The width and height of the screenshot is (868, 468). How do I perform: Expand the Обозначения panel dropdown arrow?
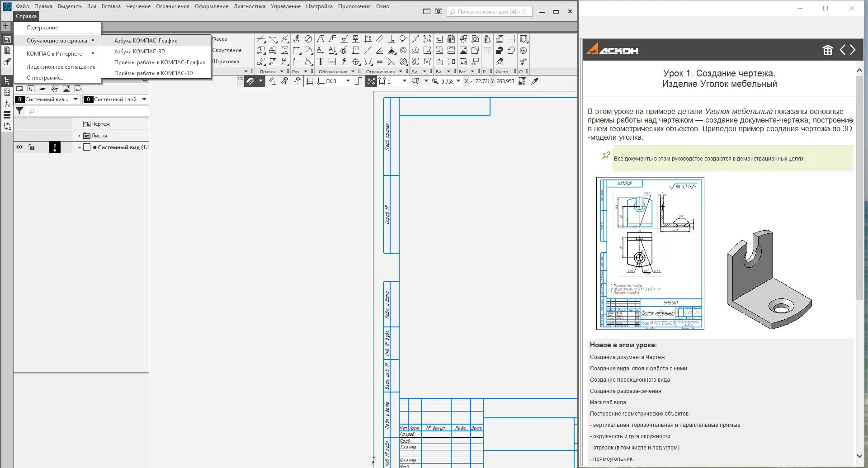click(353, 71)
